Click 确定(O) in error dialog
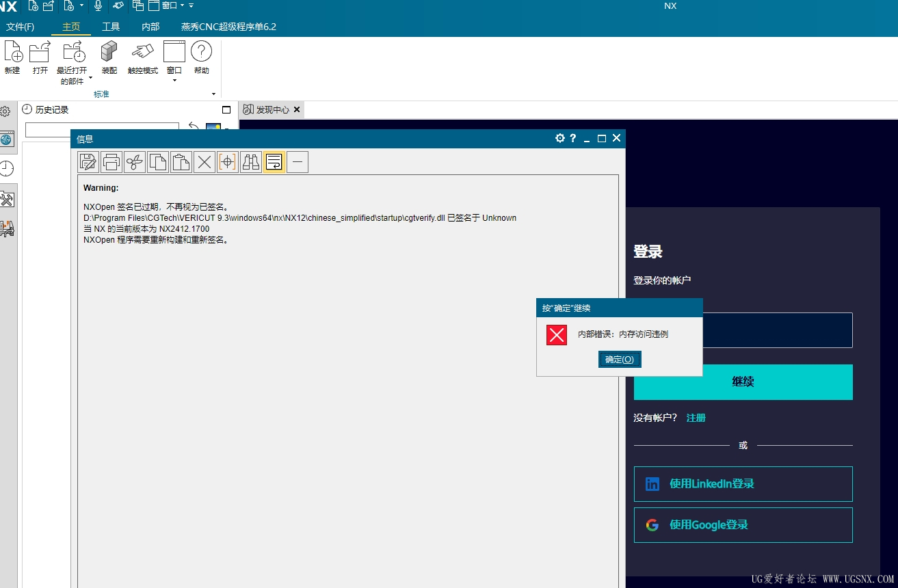The height and width of the screenshot is (588, 898). (620, 359)
